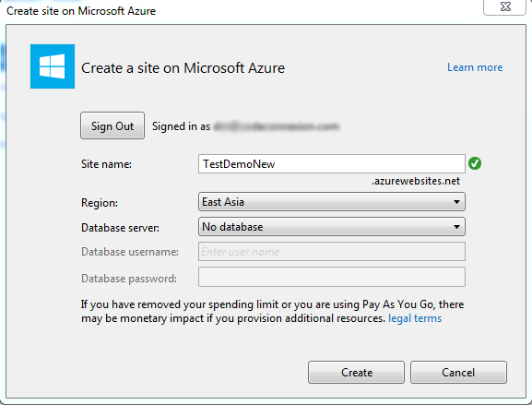Open the Learn more link
532x405 pixels.
(x=475, y=67)
